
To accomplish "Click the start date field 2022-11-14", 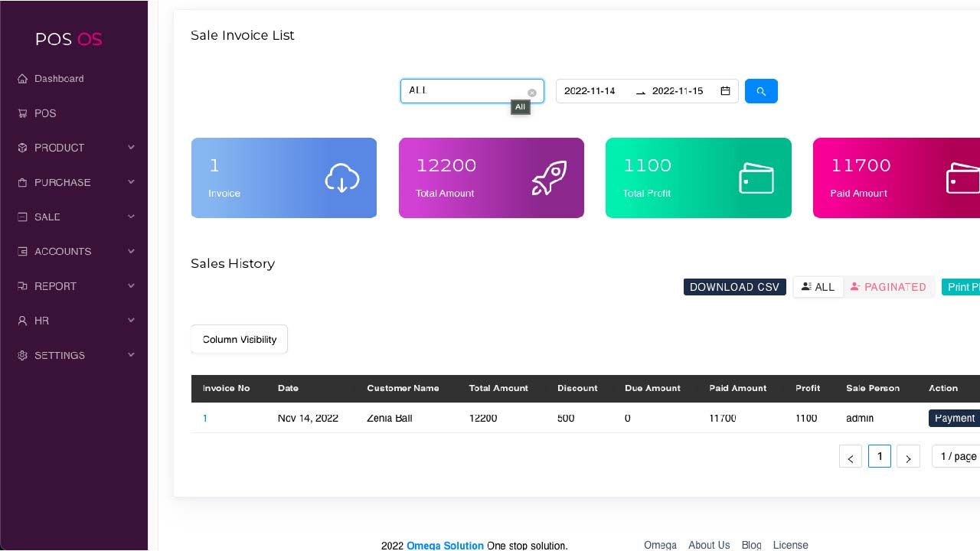I will click(590, 91).
